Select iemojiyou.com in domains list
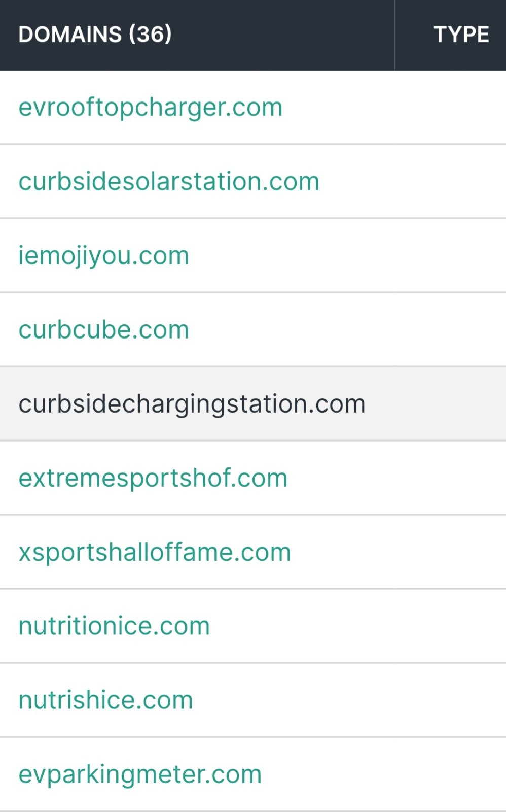This screenshot has width=506, height=812. (104, 256)
